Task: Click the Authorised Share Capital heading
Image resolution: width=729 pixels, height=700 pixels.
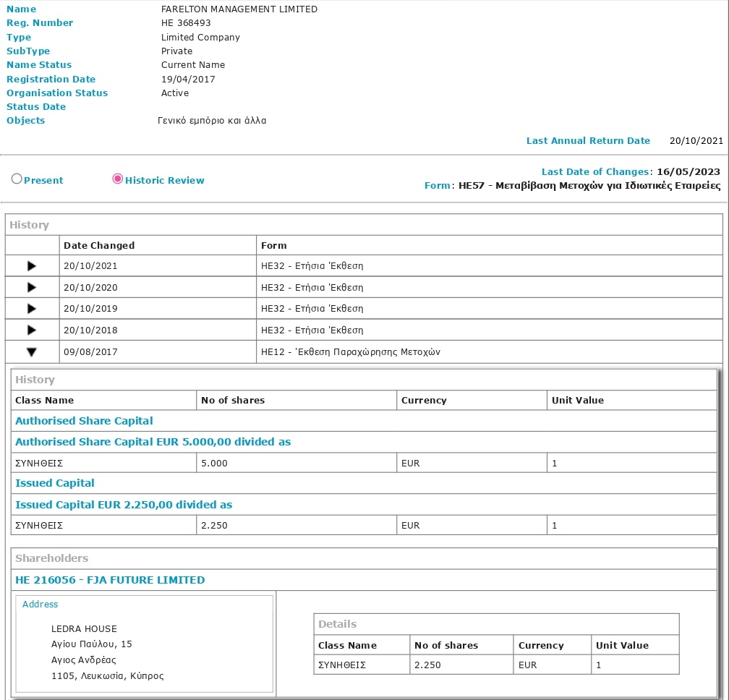Action: tap(84, 421)
